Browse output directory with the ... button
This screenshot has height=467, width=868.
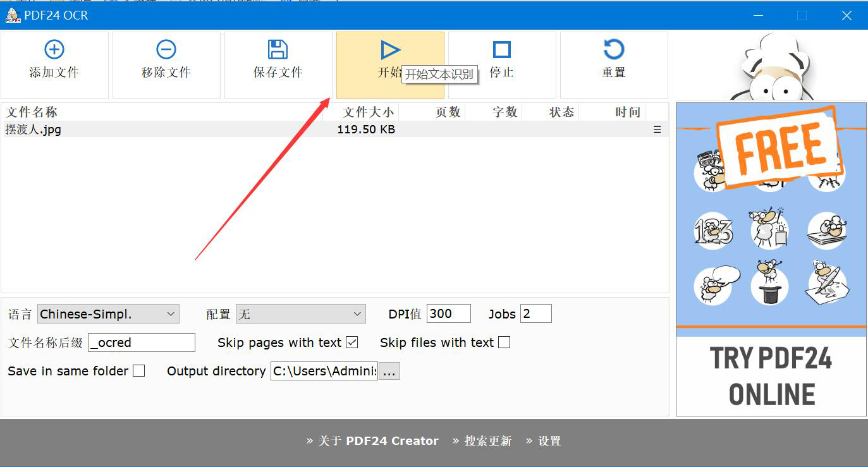click(x=389, y=371)
